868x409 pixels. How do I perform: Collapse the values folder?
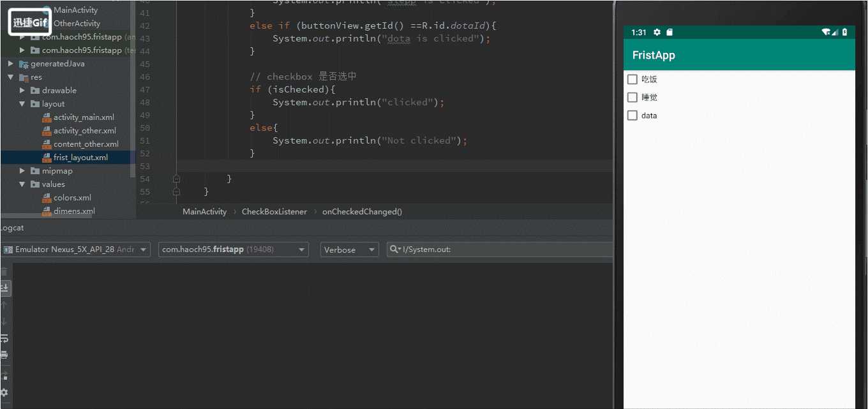click(22, 184)
